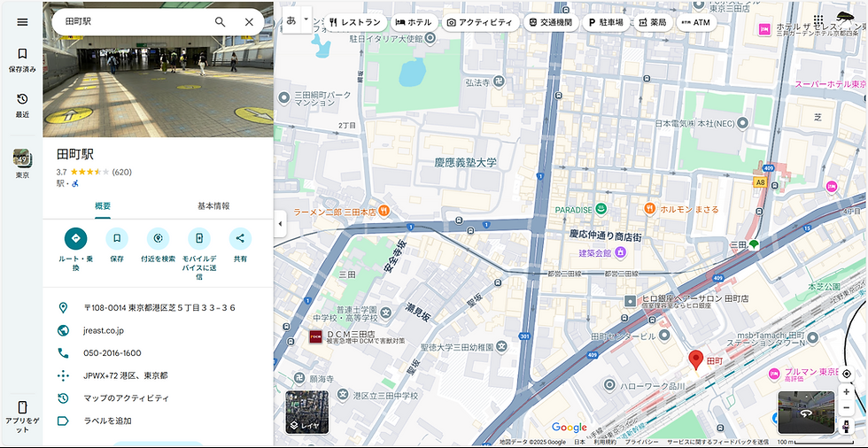Click the plus code JPWX+72 row
Screen dimensions: 868x448
point(159,375)
